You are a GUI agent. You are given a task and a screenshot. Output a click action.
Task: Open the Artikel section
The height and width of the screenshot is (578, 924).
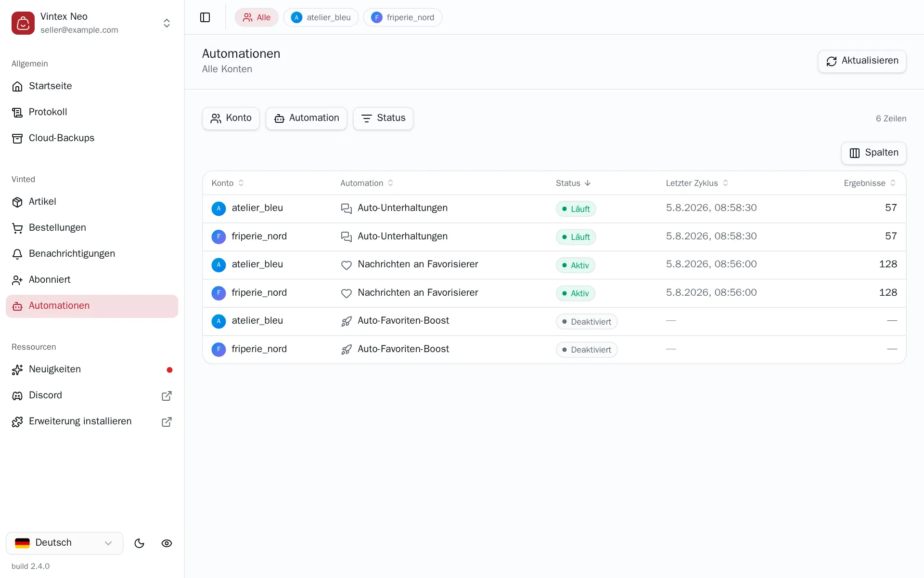tap(92, 201)
